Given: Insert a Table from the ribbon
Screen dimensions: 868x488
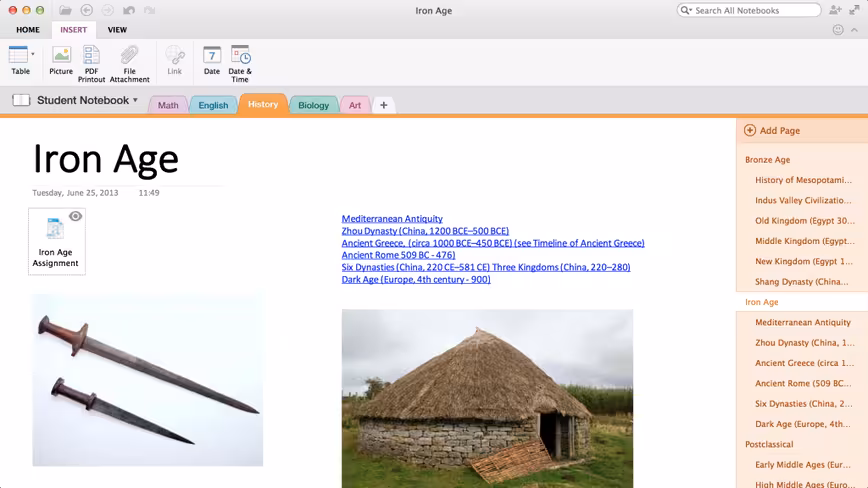Looking at the screenshot, I should coord(18,60).
